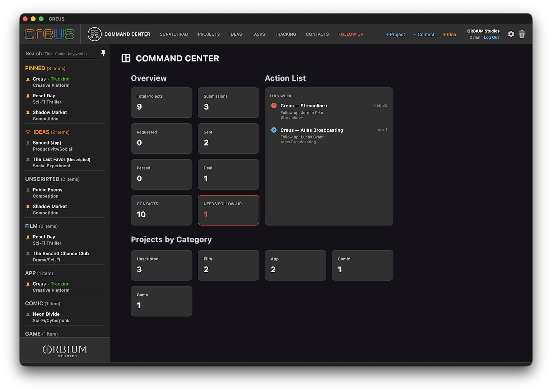Click in the Search input field
This screenshot has height=392, width=552.
point(60,54)
